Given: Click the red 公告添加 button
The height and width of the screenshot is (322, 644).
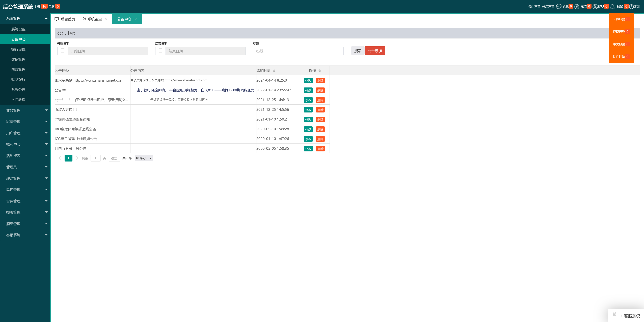Looking at the screenshot, I should tap(374, 51).
